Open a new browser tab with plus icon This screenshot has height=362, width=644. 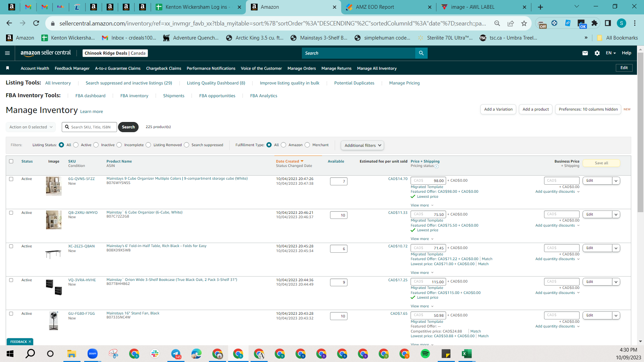pyautogui.click(x=540, y=7)
